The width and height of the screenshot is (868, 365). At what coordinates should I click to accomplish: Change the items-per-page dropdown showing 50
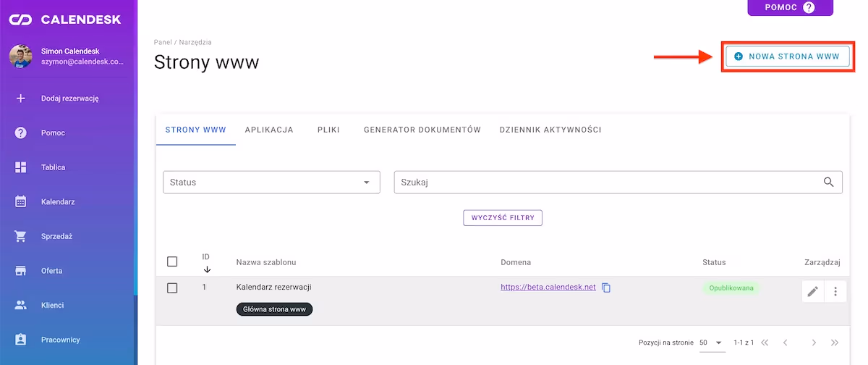(x=711, y=343)
